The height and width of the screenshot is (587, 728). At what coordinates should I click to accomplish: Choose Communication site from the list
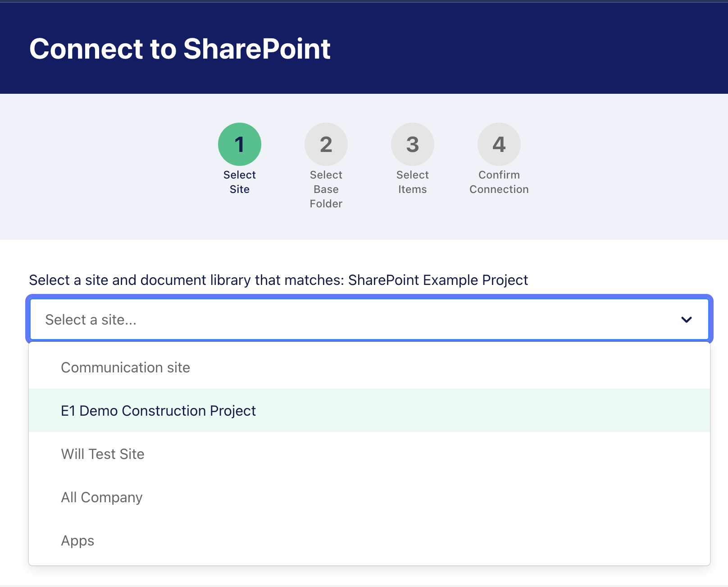click(x=369, y=367)
